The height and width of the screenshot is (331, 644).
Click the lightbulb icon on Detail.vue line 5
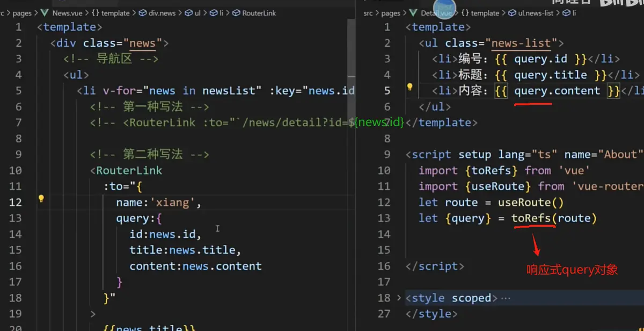[409, 87]
